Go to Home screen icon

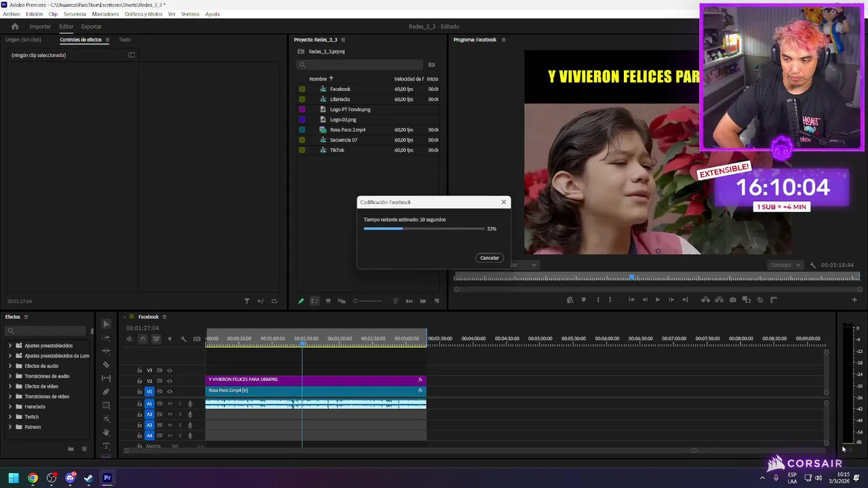(15, 26)
